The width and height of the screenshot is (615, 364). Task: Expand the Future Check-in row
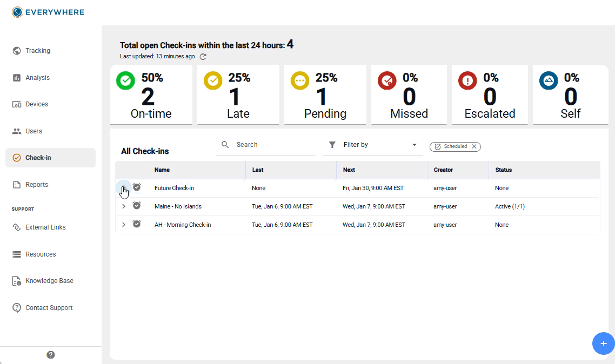(x=124, y=188)
